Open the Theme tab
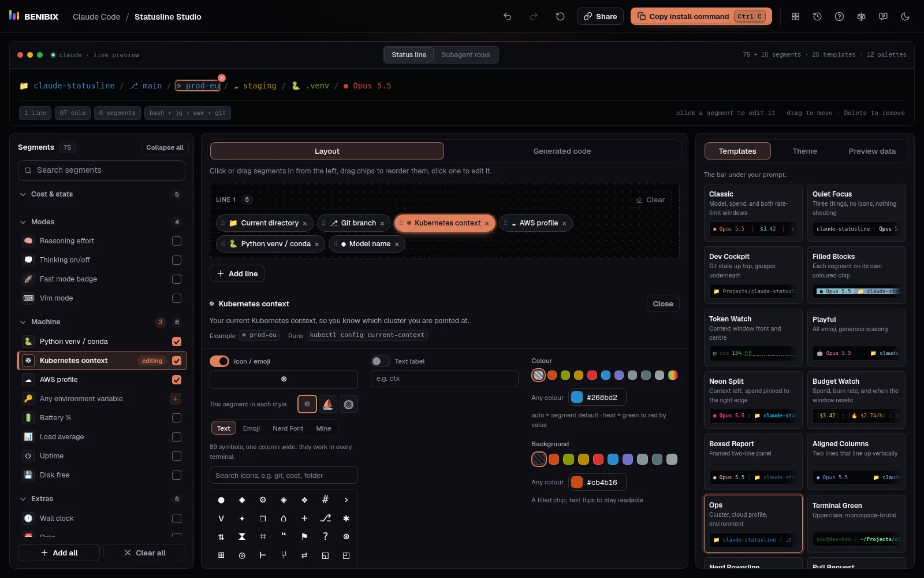This screenshot has height=578, width=924. [x=804, y=151]
